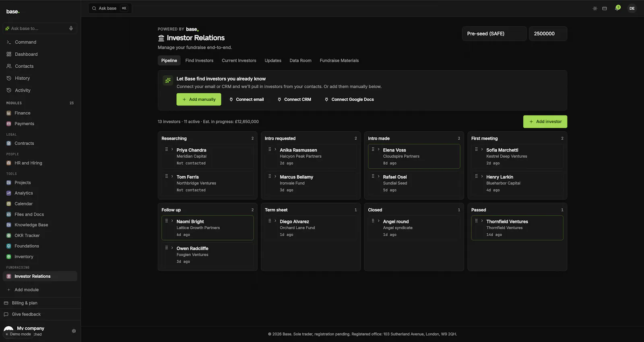Viewport: 644px width, 342px height.
Task: Open the Pre-seed (SAFE) round selector
Action: click(494, 34)
